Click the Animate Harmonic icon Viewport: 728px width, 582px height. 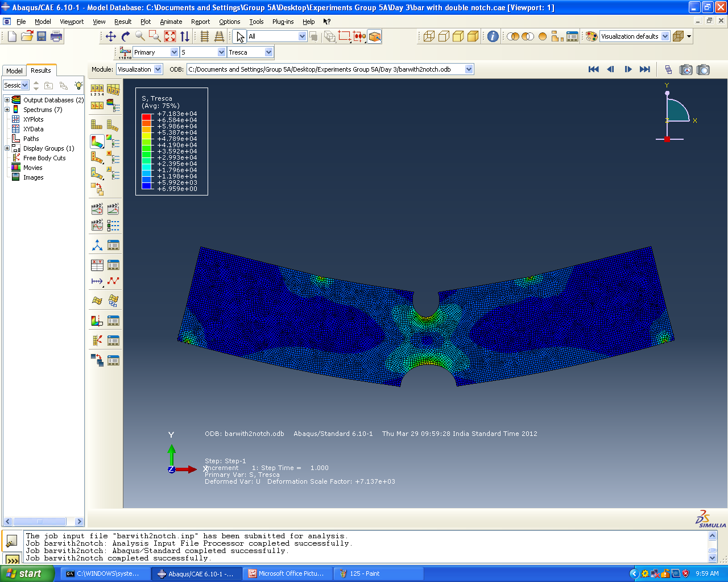click(x=97, y=225)
